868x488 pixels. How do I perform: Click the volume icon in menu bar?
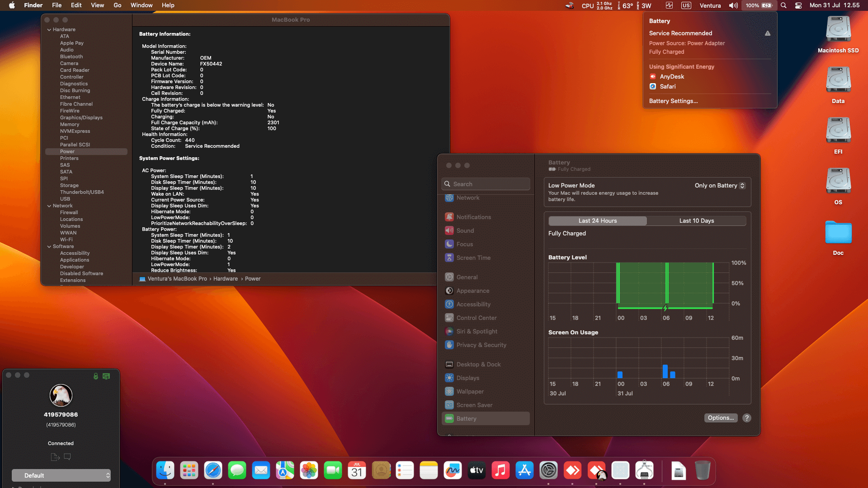point(733,5)
